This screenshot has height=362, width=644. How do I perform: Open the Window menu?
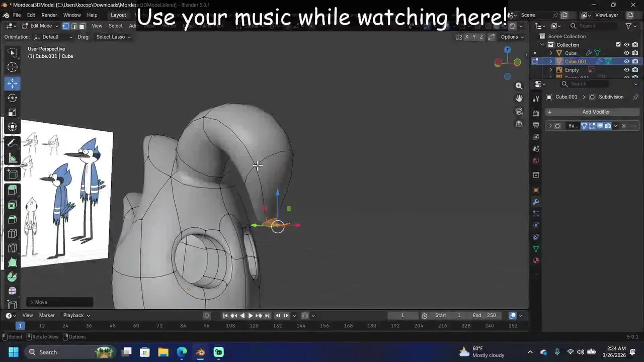(x=72, y=15)
